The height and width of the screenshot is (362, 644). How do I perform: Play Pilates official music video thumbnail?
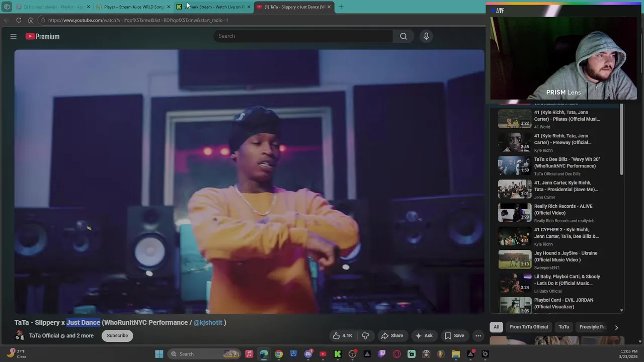(x=514, y=118)
